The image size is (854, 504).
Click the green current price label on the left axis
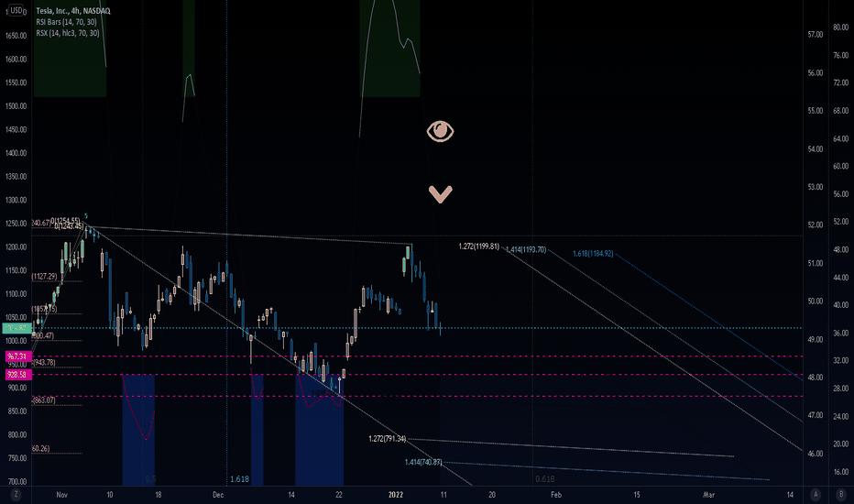16,328
